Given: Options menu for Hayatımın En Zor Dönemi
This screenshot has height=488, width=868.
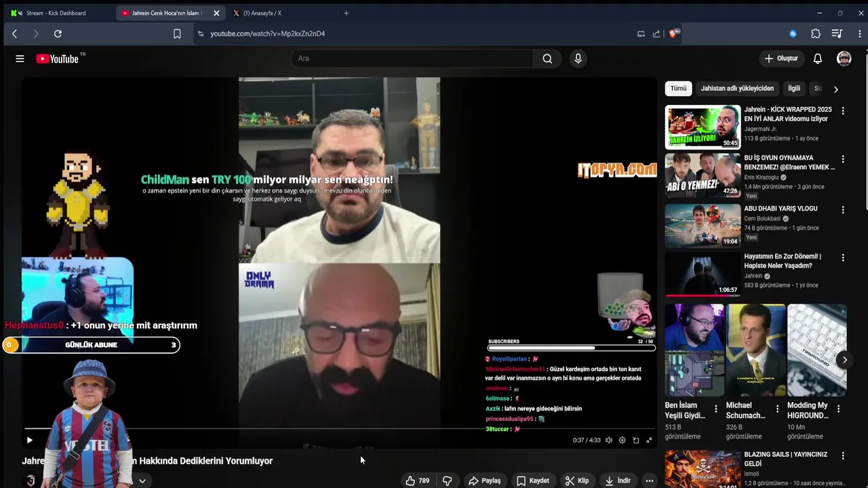Looking at the screenshot, I should click(843, 258).
